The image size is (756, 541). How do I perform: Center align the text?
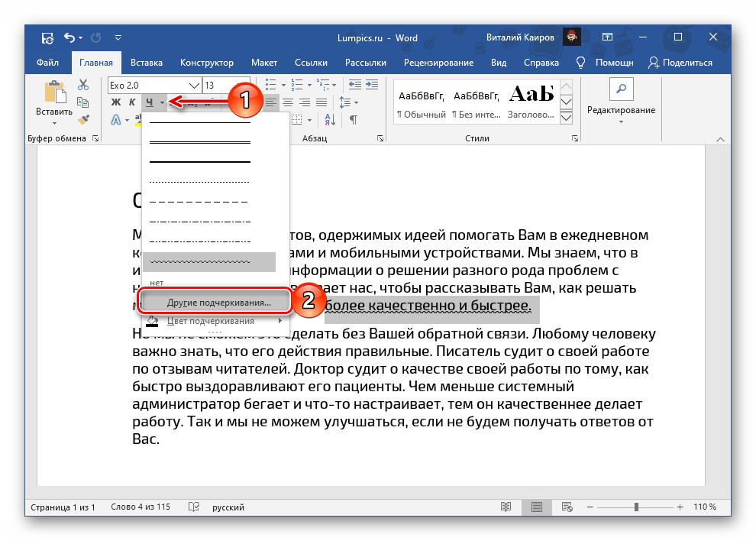tap(288, 102)
